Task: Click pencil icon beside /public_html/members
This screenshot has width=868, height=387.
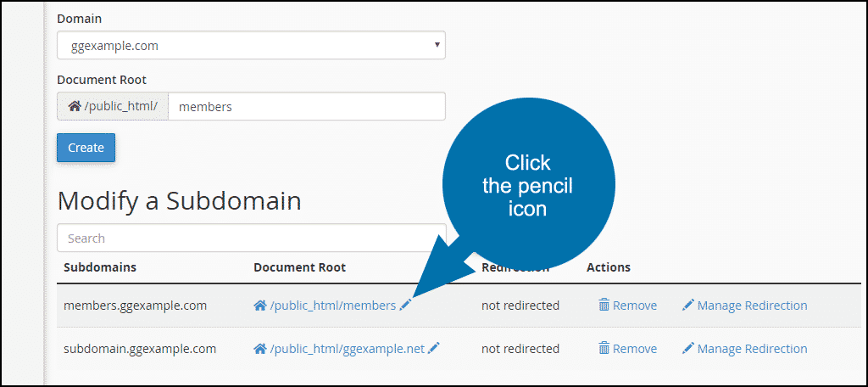Action: point(405,305)
